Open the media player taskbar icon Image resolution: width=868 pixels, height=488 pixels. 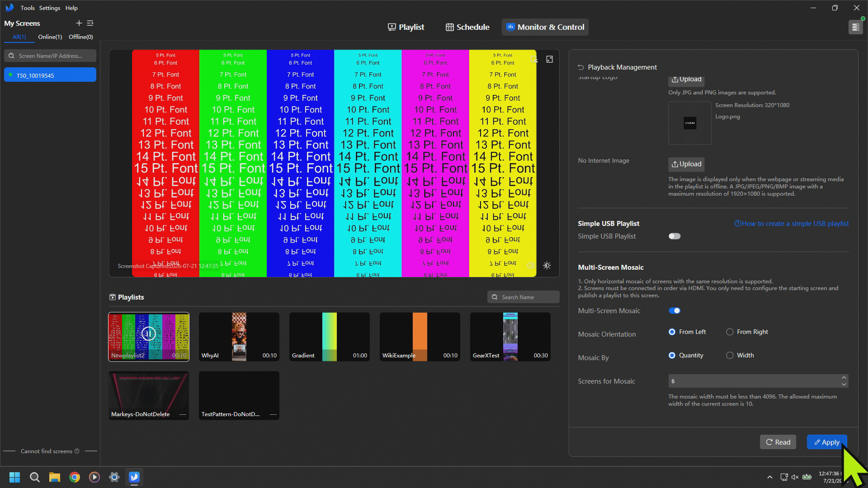click(94, 477)
